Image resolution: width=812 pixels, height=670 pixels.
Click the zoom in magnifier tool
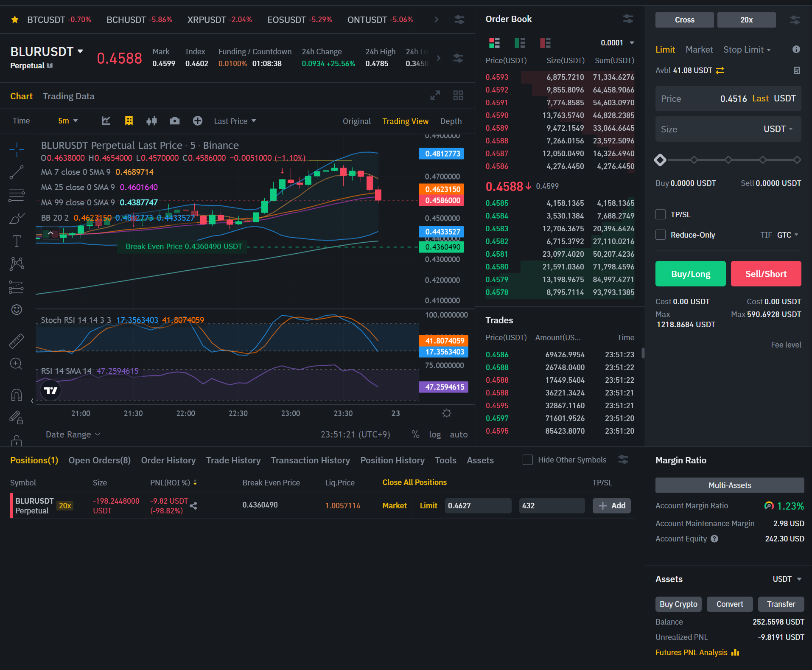[17, 364]
